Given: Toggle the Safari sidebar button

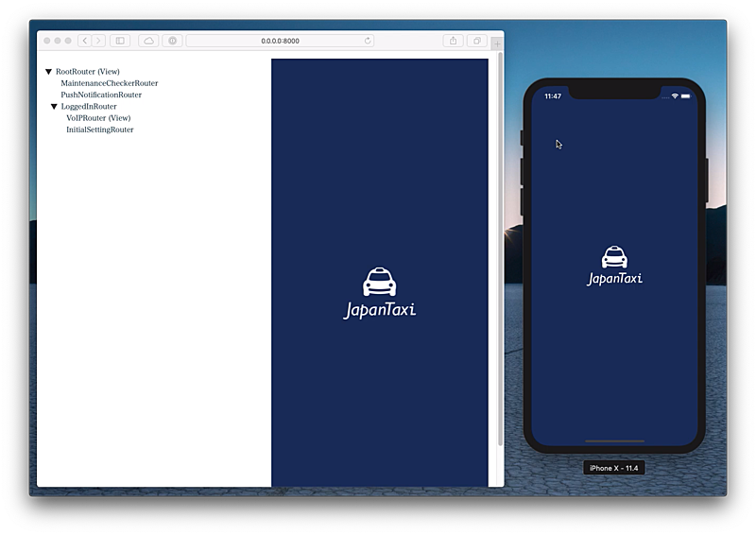Looking at the screenshot, I should click(x=120, y=41).
